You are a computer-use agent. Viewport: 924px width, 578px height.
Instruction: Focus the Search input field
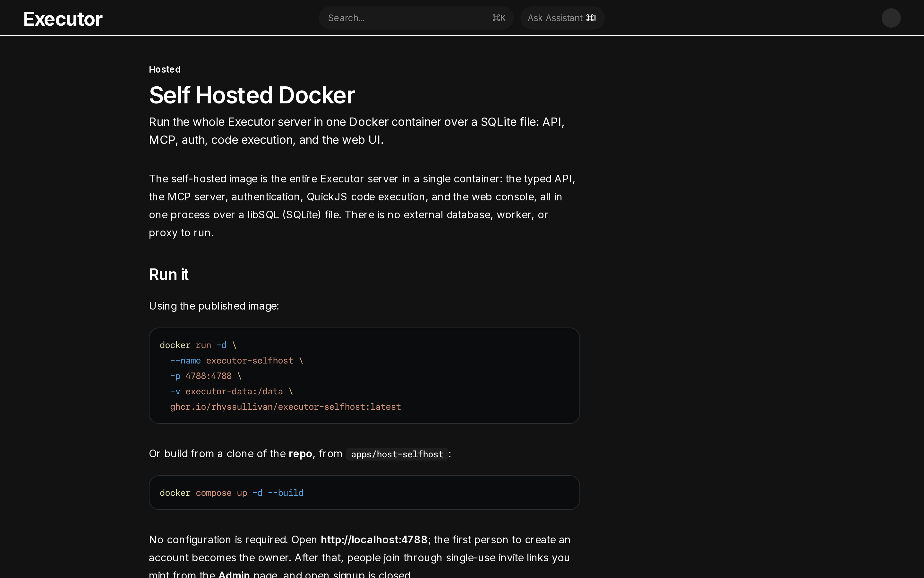416,18
